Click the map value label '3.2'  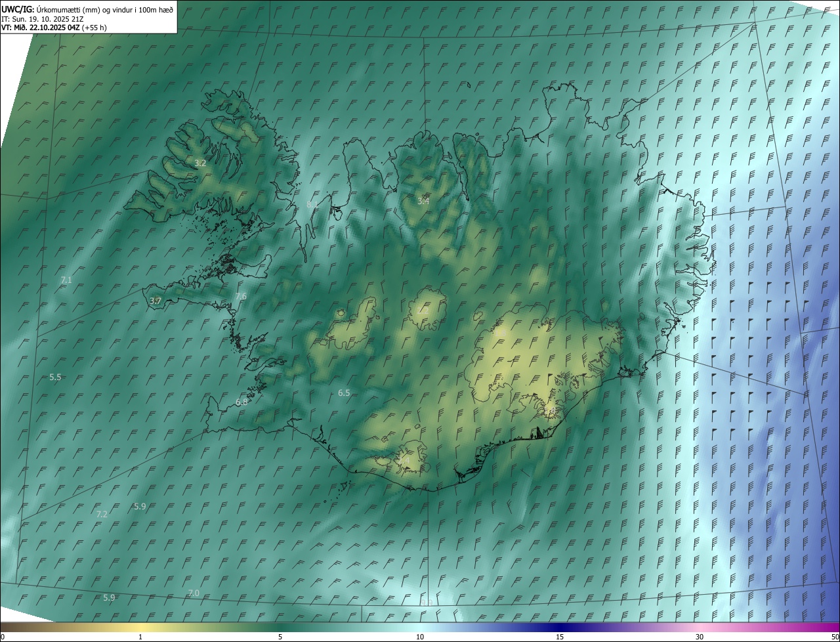pyautogui.click(x=201, y=163)
